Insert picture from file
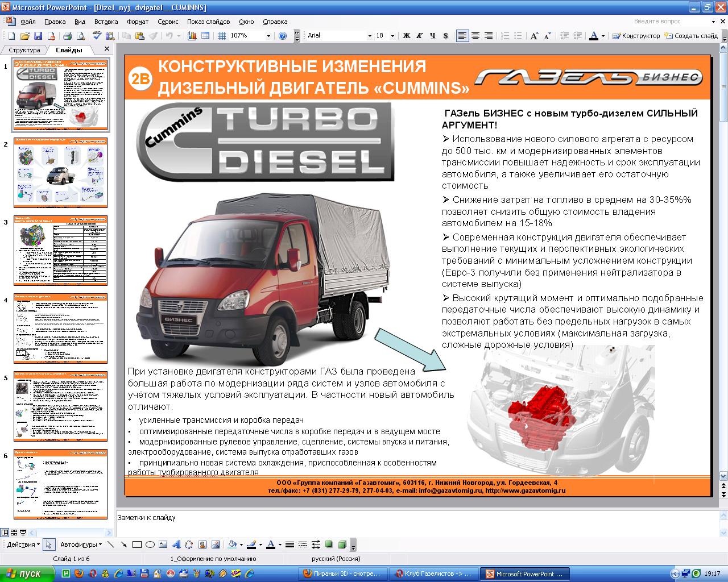Viewport: 728px width, 582px height. pyautogui.click(x=215, y=544)
